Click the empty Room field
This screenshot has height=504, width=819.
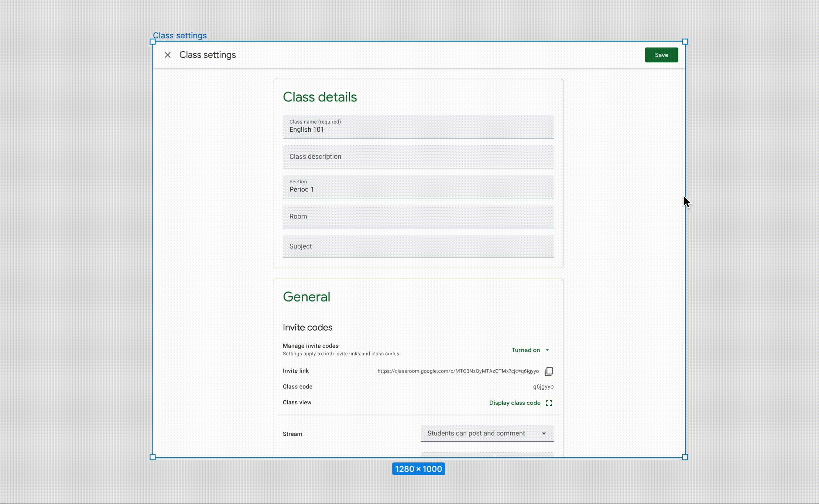point(418,217)
